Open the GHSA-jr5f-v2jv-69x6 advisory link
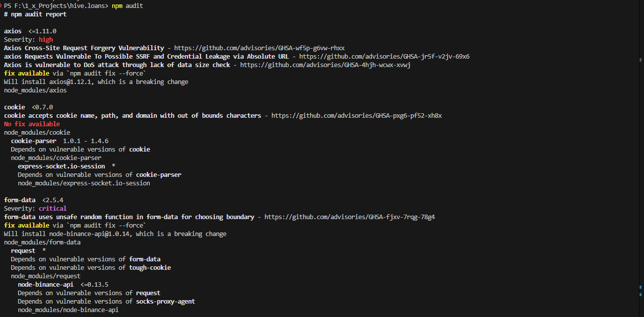Image resolution: width=644 pixels, height=317 pixels. [384, 57]
